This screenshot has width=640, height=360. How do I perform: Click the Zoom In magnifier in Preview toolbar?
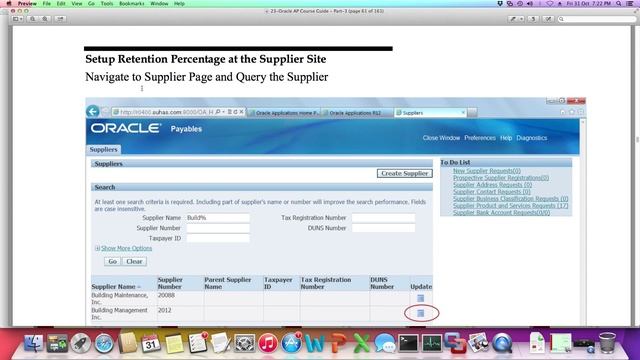(x=45, y=19)
